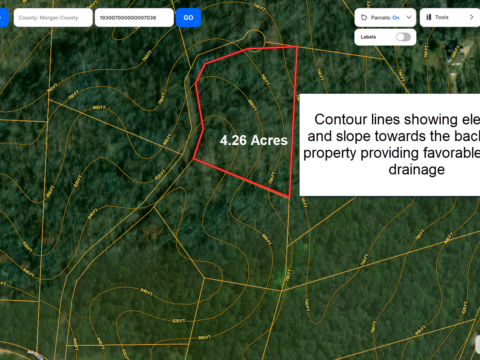Viewport: 480px width, 360px height.
Task: Click the GO search button
Action: (x=188, y=18)
